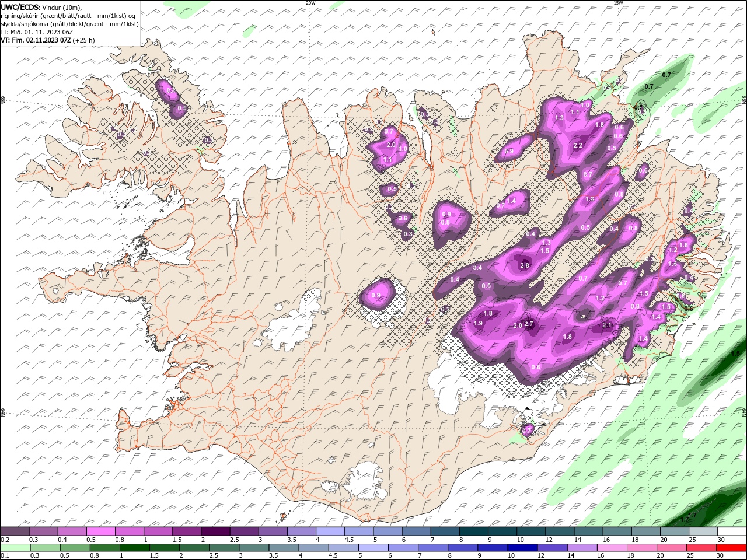
Task: Click the 25–30 red swatch in lower legend row
Action: pos(700,548)
